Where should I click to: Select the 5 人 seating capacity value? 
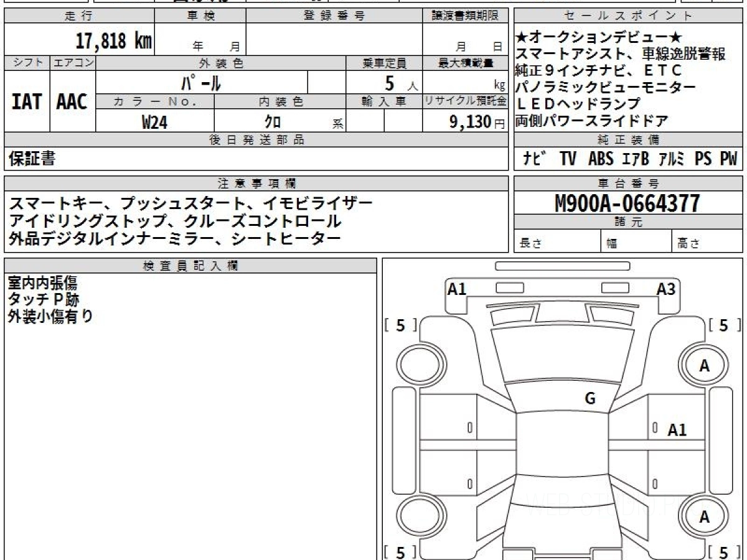[402, 83]
